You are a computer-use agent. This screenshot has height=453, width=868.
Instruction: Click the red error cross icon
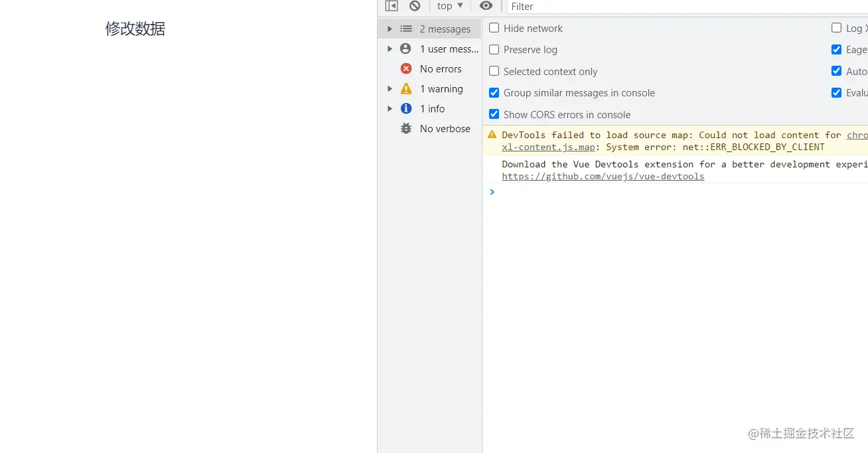click(406, 69)
